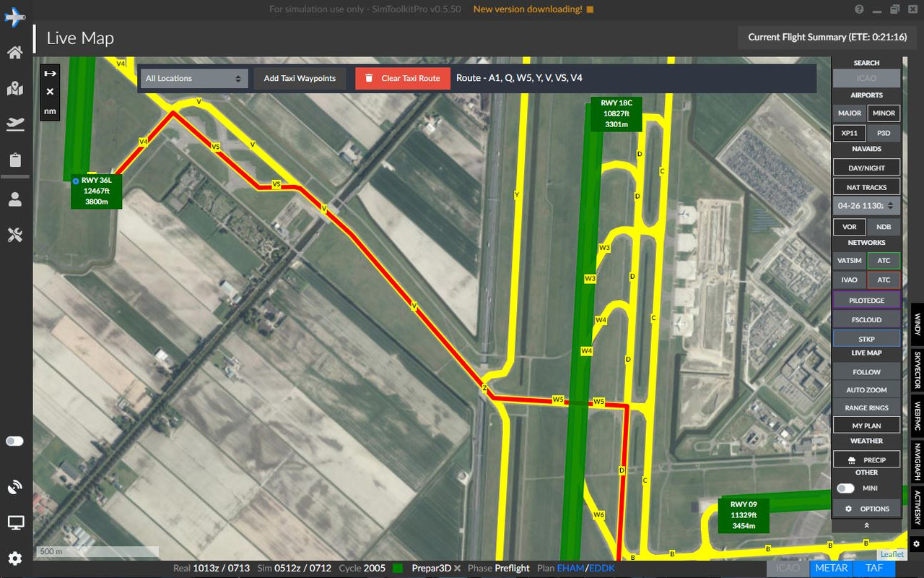Toggle PILOTEDGE network

coord(866,301)
